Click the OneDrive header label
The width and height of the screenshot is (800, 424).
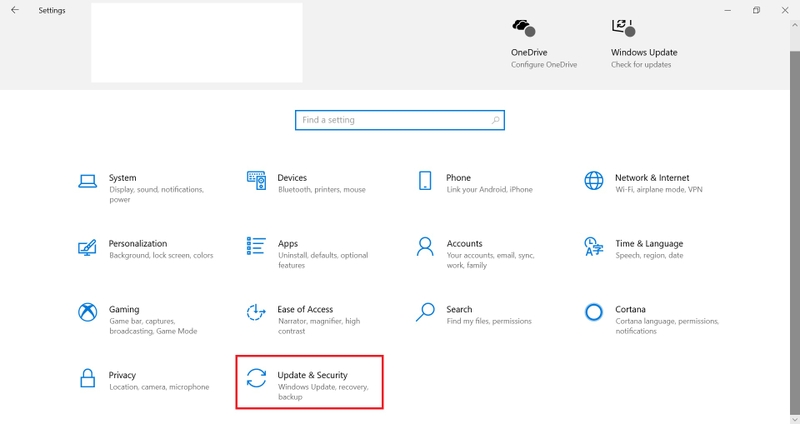(x=529, y=52)
